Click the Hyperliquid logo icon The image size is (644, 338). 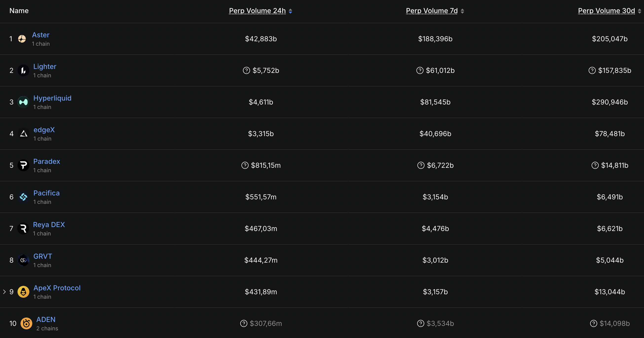(23, 102)
